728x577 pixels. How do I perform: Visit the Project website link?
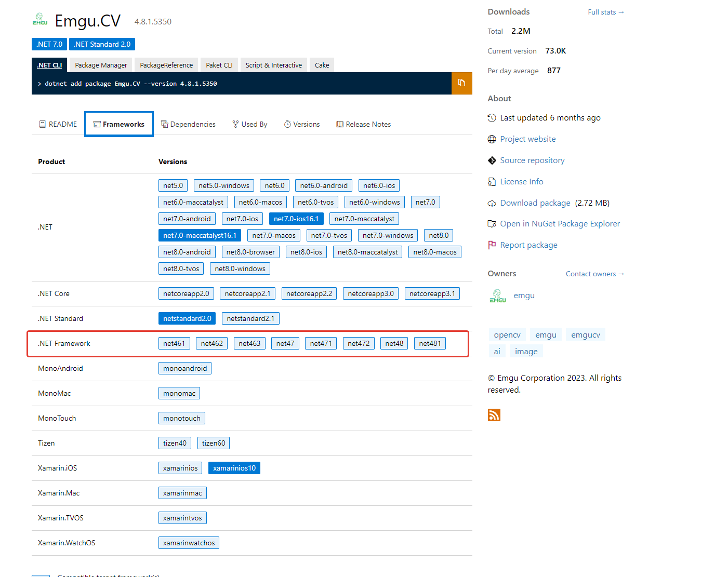[x=528, y=139]
